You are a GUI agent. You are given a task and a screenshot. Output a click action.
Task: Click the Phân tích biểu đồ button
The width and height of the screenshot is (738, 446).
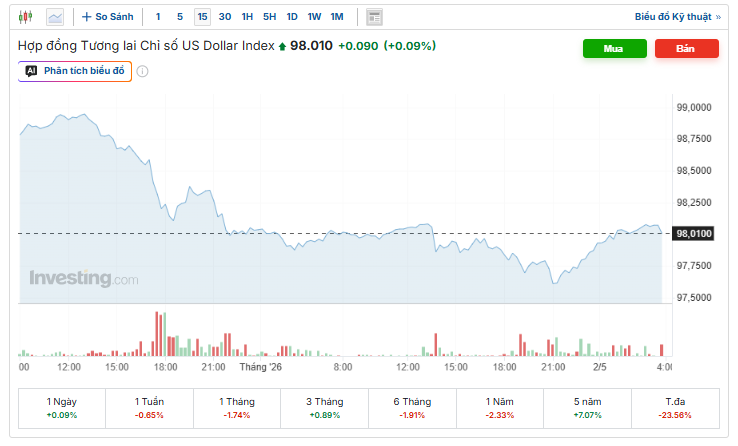[x=75, y=71]
